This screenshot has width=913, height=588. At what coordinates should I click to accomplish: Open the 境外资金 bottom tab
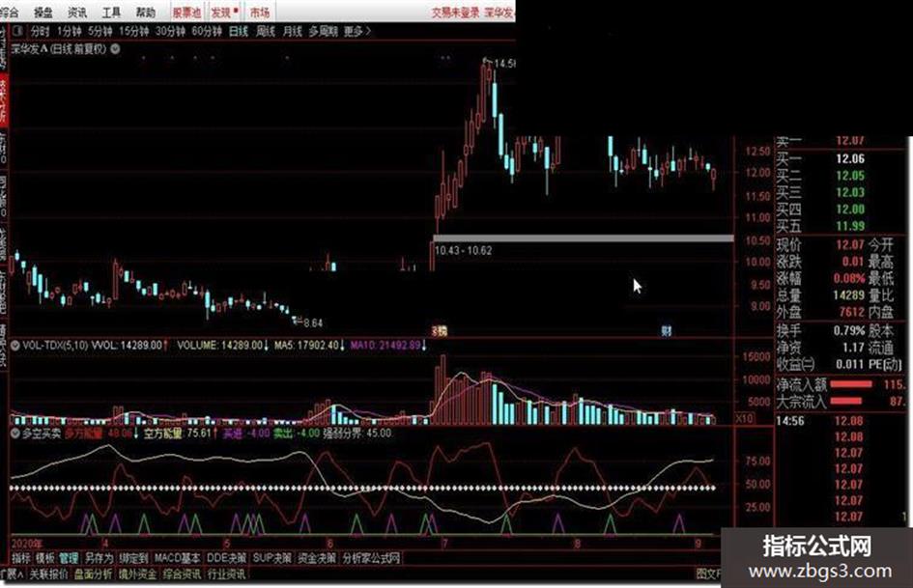point(137,574)
